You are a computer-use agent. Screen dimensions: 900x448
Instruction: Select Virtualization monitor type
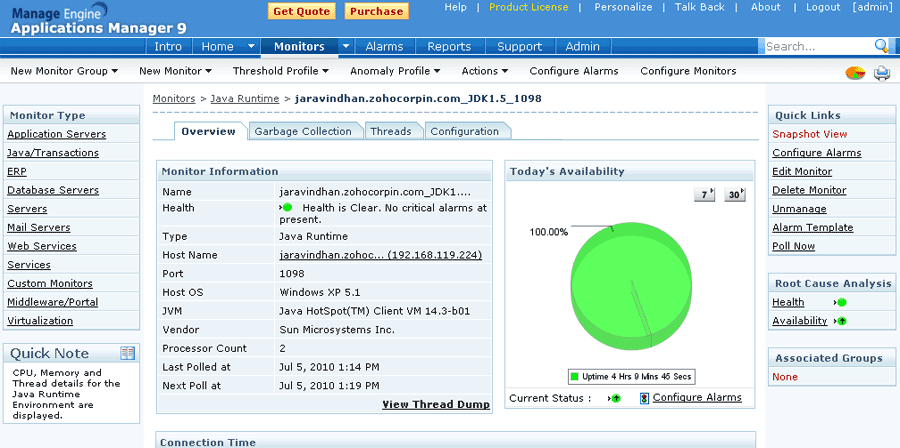[x=40, y=321]
